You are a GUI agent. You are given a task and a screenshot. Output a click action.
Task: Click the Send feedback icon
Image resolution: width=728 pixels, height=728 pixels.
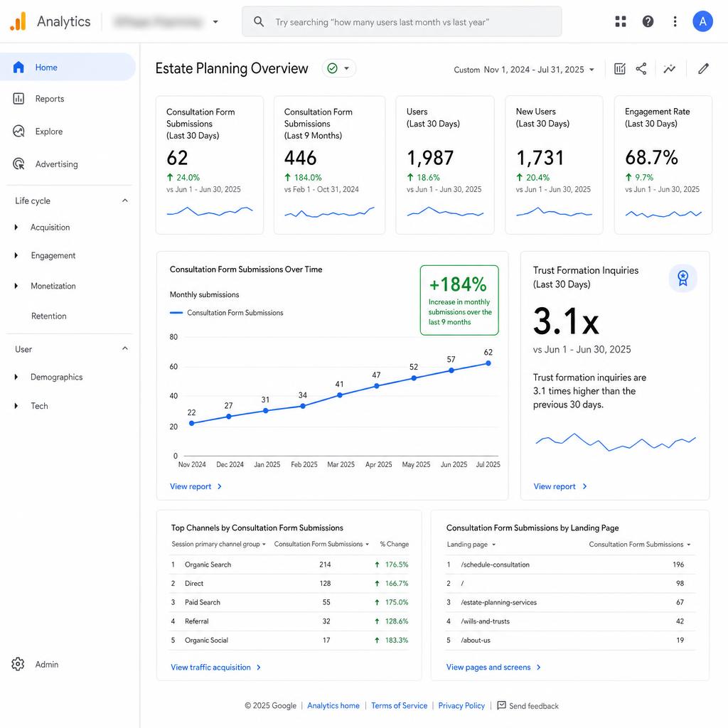[501, 705]
